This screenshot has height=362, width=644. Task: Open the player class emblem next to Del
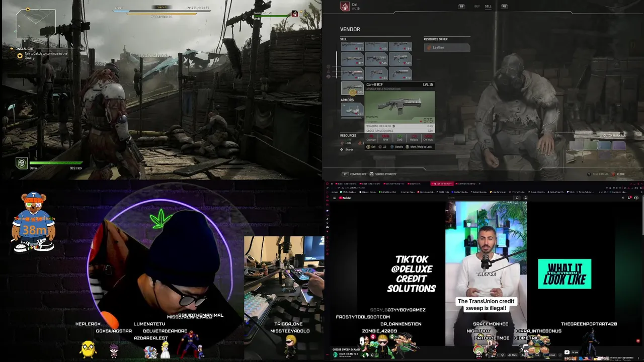point(345,6)
